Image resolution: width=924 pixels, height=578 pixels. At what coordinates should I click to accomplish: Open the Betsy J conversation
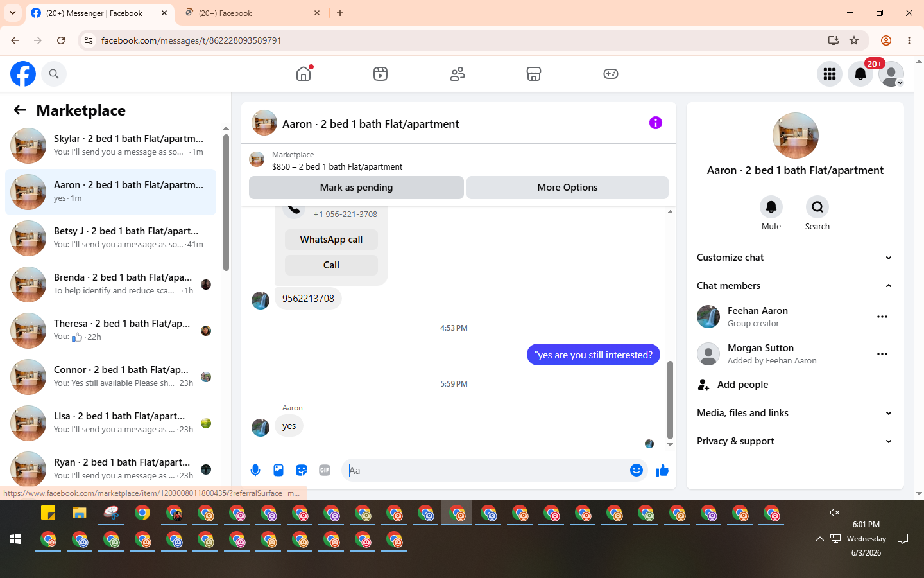point(110,238)
